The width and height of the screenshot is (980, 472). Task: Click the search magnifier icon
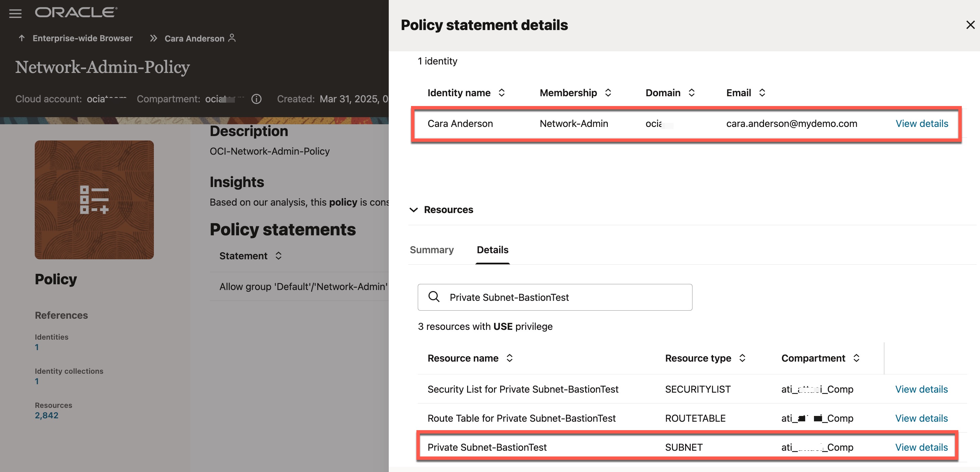[434, 296]
